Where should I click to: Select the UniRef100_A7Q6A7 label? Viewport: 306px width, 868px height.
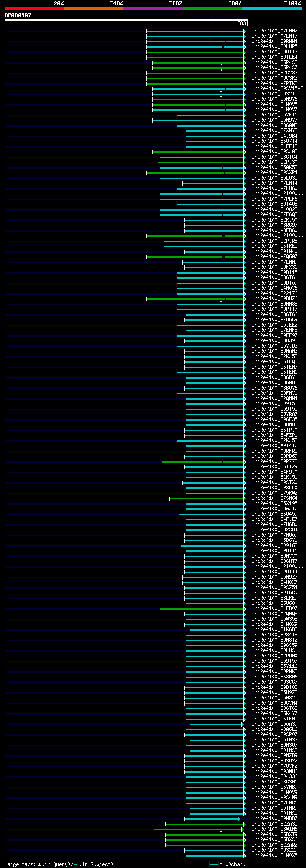(274, 257)
